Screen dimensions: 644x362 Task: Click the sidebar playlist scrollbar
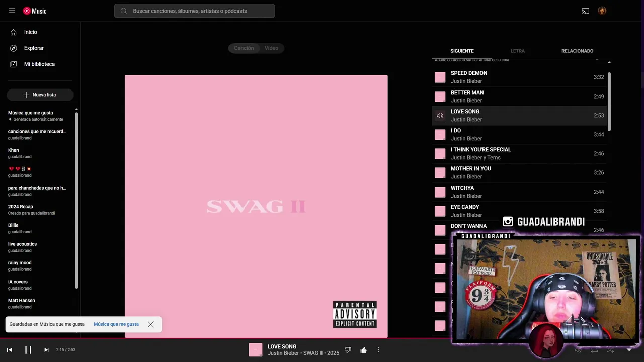[x=76, y=200]
